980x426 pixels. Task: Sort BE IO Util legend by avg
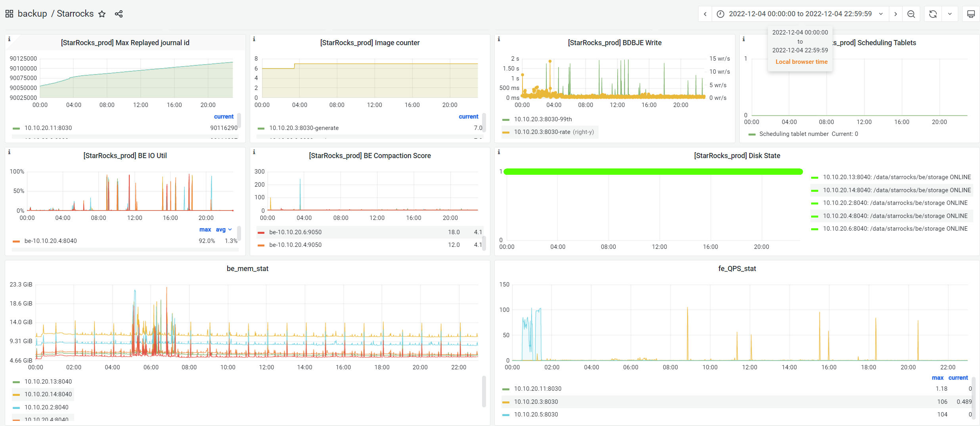point(223,229)
